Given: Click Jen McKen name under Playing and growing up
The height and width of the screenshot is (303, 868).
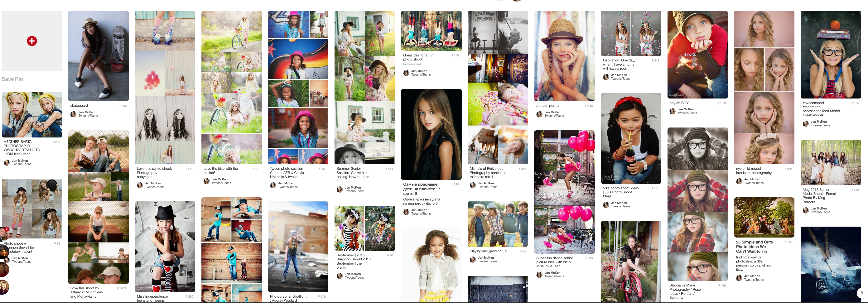Looking at the screenshot, I should click(x=485, y=257).
